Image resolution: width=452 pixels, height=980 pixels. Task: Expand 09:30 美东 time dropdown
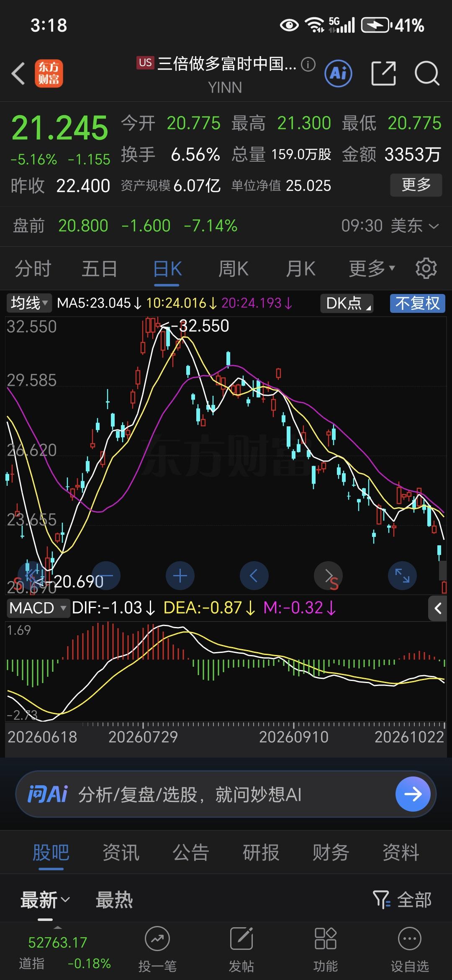[x=390, y=226]
